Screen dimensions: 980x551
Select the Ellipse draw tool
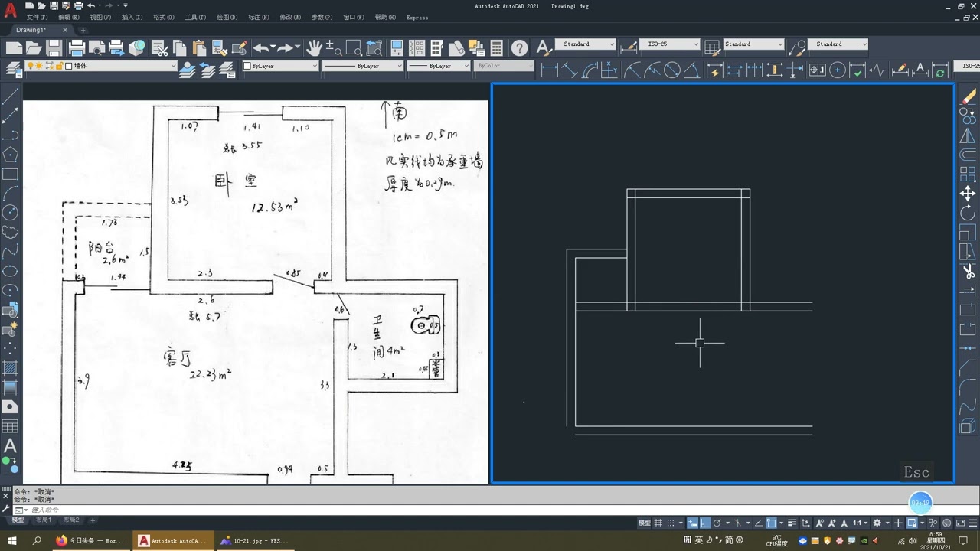pos(10,271)
